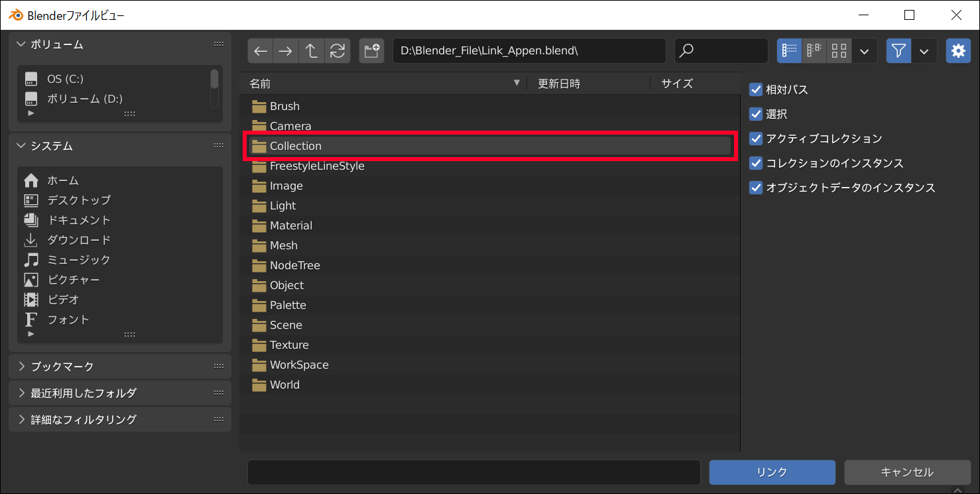Open the Collection folder
The height and width of the screenshot is (494, 980).
[296, 146]
